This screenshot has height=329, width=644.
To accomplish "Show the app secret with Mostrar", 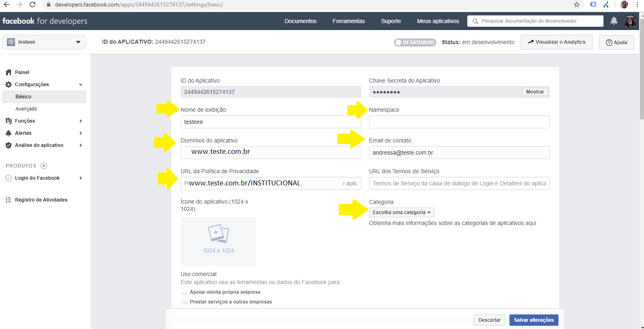I will tap(535, 92).
